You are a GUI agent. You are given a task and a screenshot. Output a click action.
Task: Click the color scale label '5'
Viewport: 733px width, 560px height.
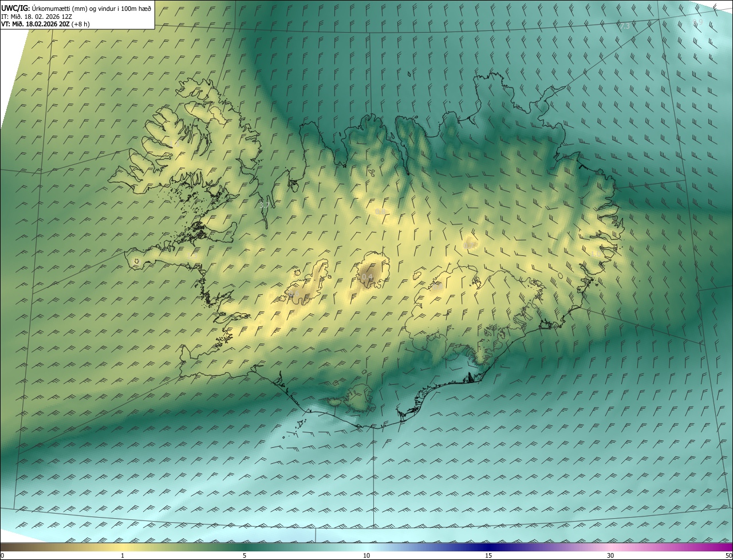tap(245, 555)
